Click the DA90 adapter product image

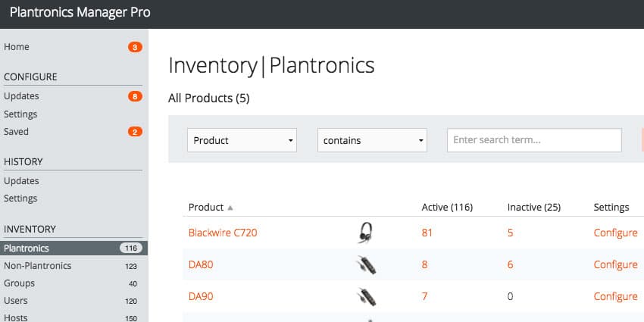(366, 296)
